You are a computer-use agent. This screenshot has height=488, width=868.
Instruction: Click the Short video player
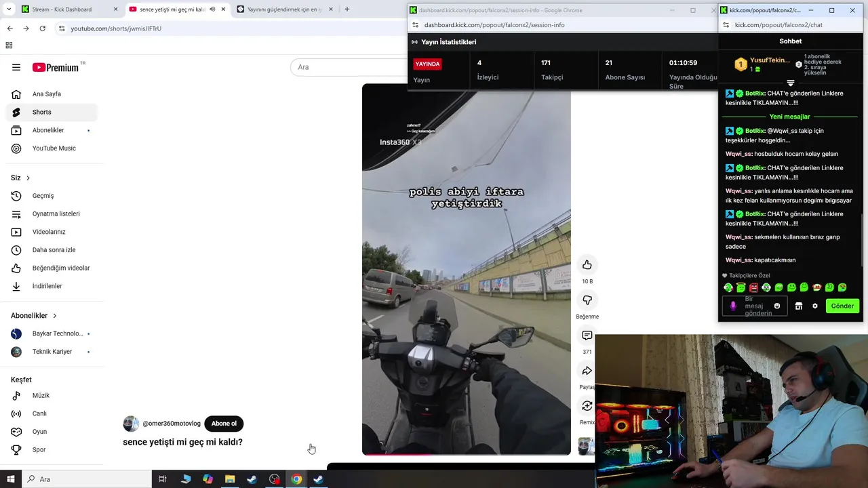click(467, 269)
